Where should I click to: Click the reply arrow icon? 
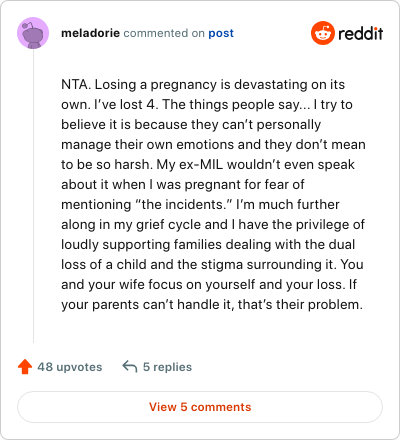coord(130,367)
